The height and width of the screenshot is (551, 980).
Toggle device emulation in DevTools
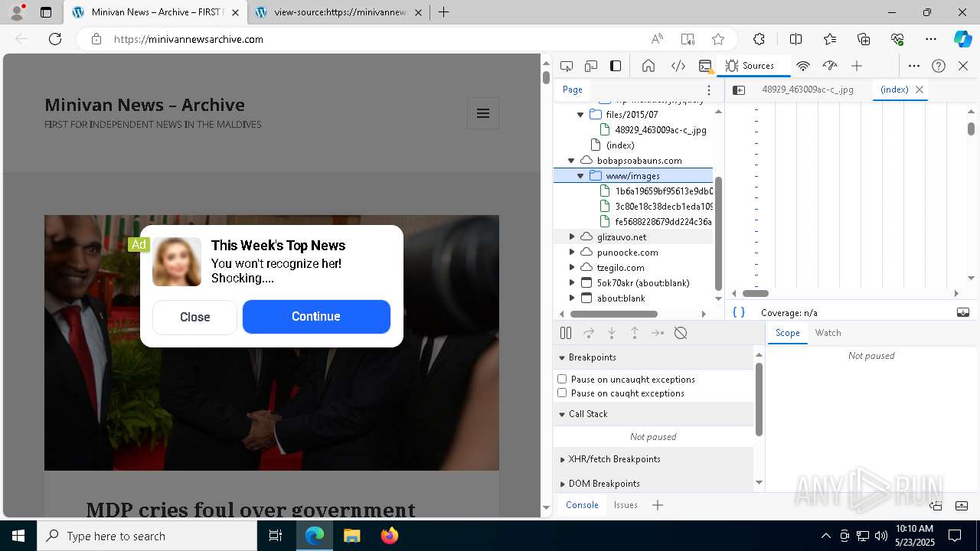pyautogui.click(x=591, y=66)
